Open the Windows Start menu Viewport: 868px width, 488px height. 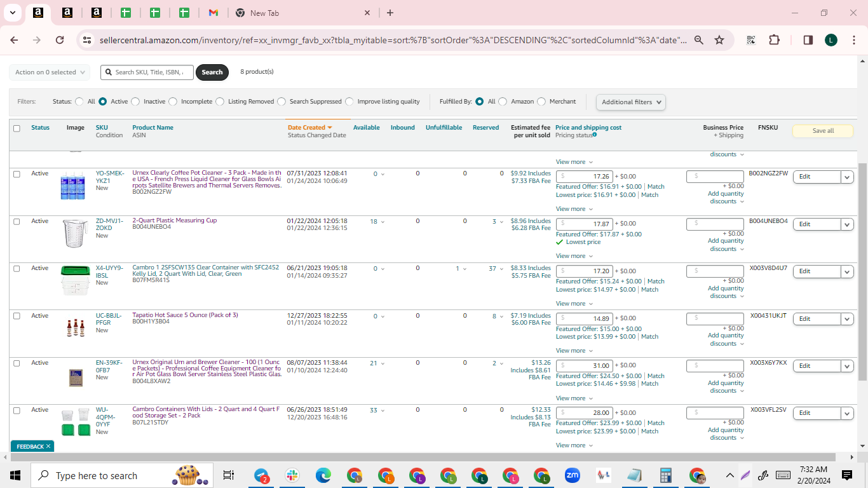[x=15, y=475]
